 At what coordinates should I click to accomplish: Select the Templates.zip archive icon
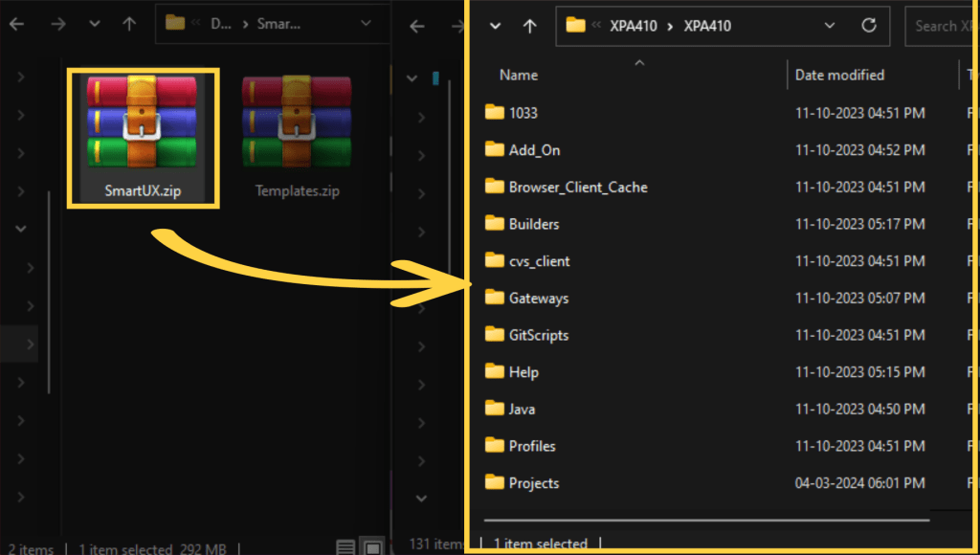coord(297,124)
